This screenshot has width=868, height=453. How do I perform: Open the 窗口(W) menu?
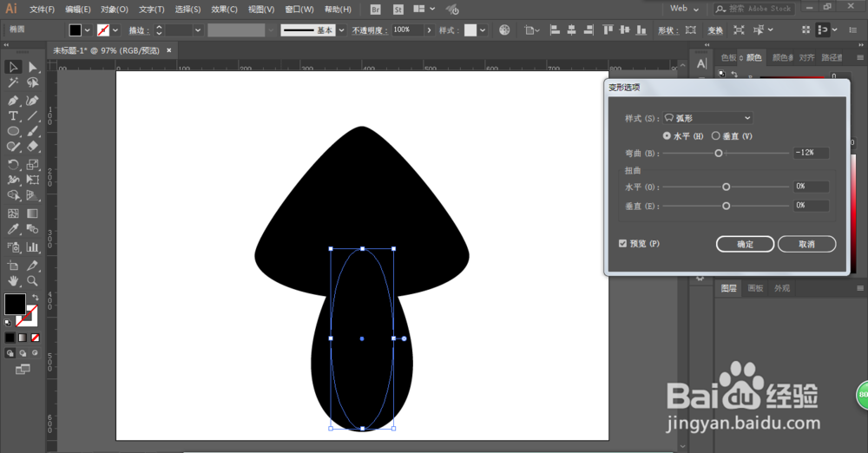(x=299, y=10)
